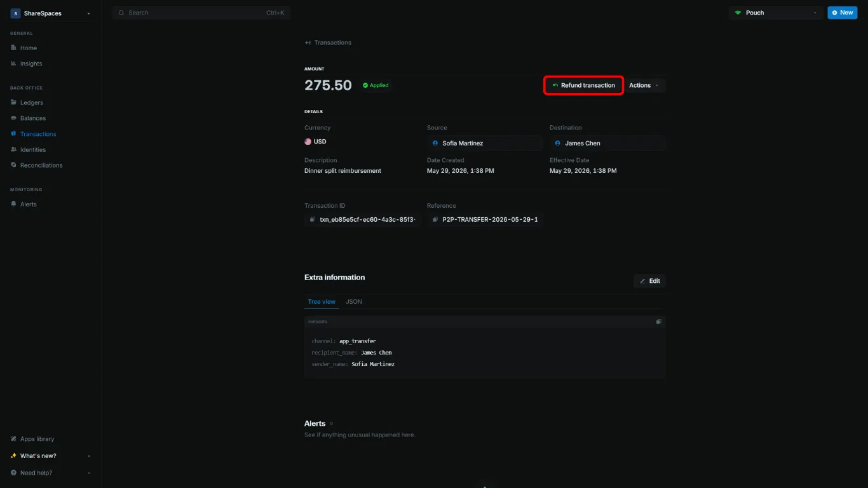Image resolution: width=868 pixels, height=488 pixels.
Task: Click the Refund transaction button
Action: click(x=583, y=85)
